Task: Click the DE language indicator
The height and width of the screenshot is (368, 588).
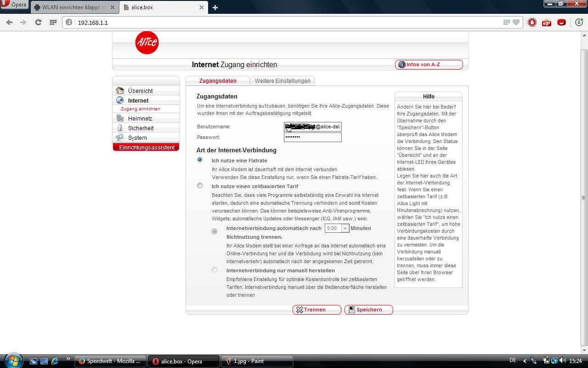Action: click(x=513, y=360)
